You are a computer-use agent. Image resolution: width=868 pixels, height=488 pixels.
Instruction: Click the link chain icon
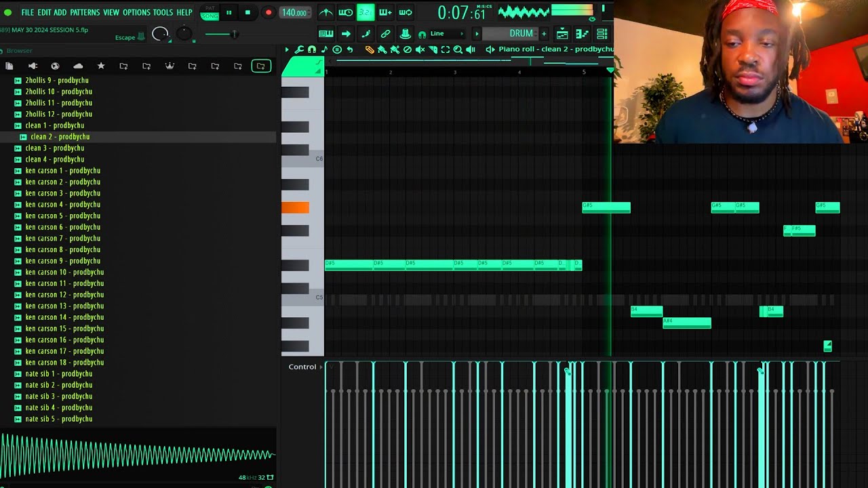pyautogui.click(x=385, y=33)
